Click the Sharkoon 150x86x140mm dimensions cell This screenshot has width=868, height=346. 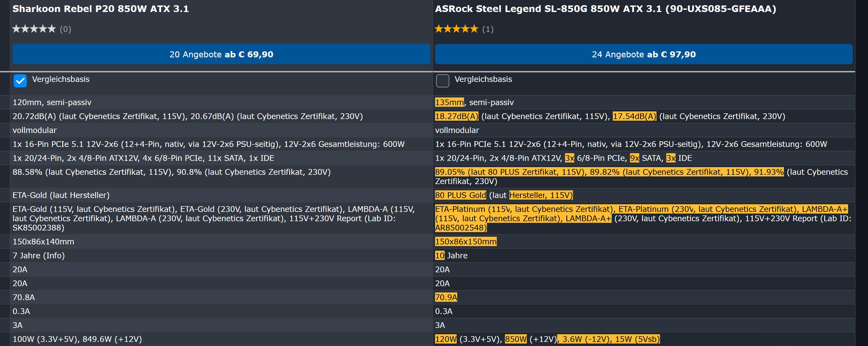(43, 242)
